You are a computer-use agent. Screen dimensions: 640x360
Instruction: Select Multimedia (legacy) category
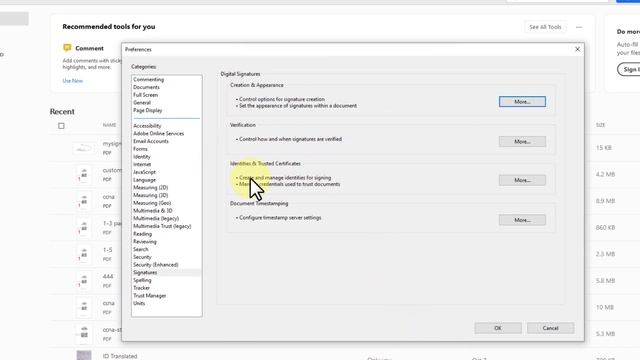pyautogui.click(x=156, y=219)
